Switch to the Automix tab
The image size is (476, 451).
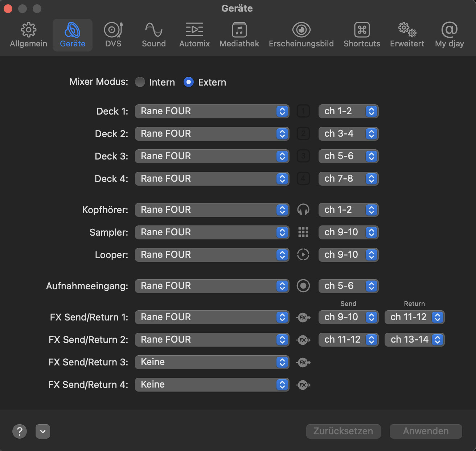tap(194, 35)
